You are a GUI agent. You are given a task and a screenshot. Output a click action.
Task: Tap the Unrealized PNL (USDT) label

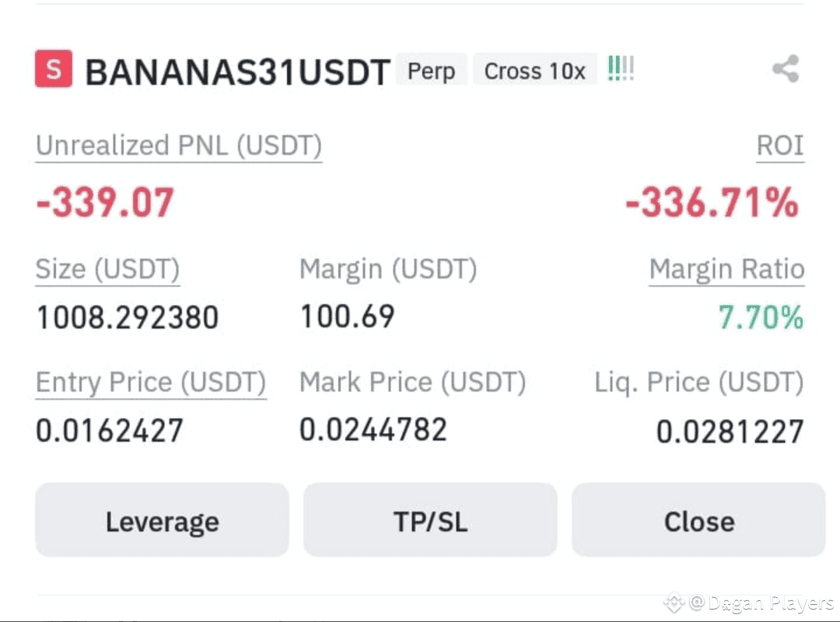(179, 145)
